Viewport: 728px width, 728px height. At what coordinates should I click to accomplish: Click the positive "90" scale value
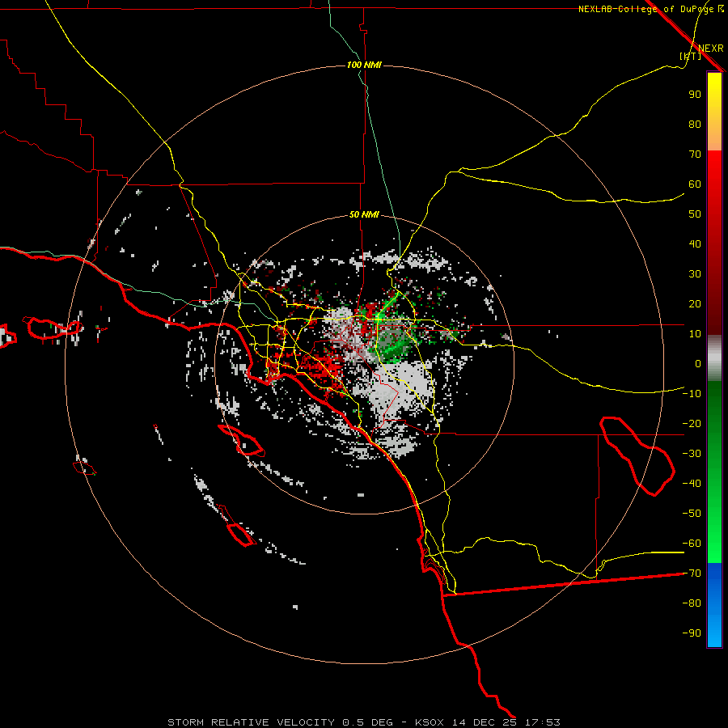(695, 95)
